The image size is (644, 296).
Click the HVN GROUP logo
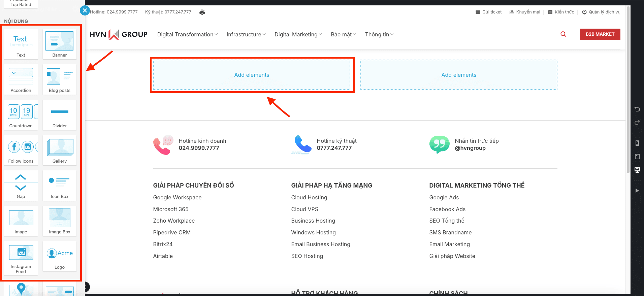tap(119, 34)
